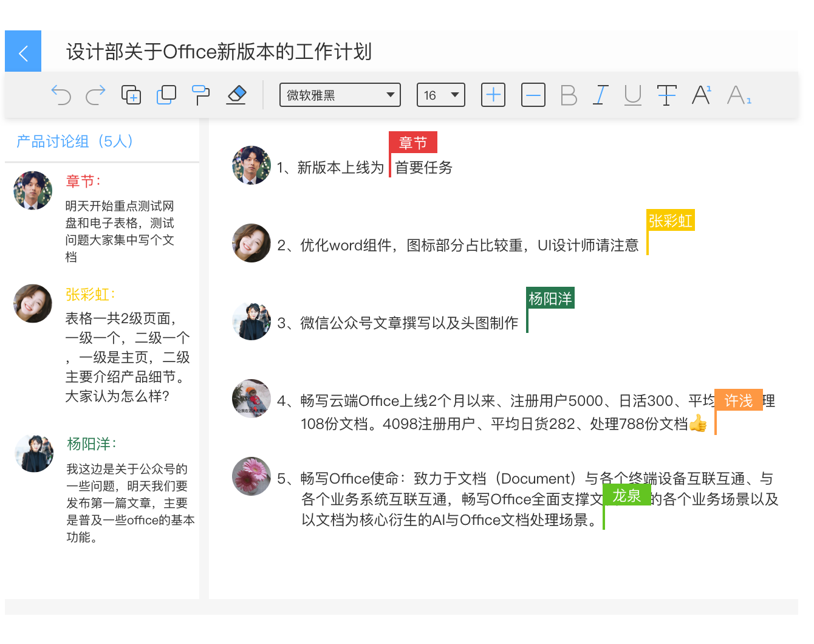Open the 微软雅黑 font dropdown

click(x=340, y=95)
